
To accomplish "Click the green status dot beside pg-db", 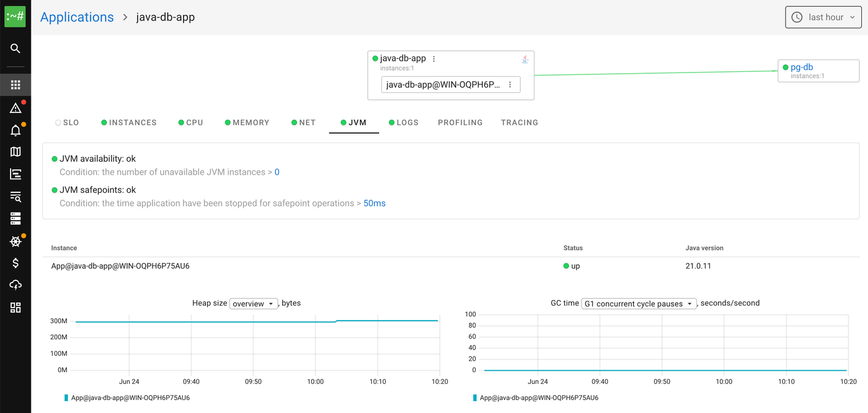I will (x=786, y=67).
